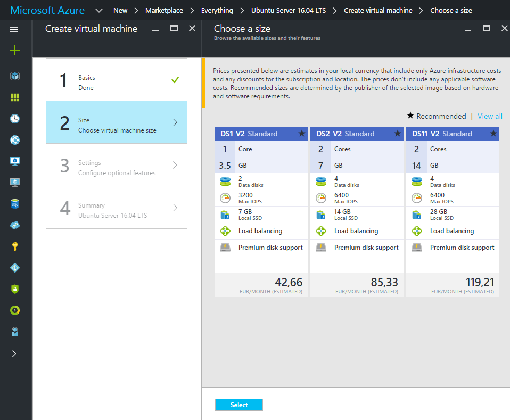The width and height of the screenshot is (510, 420).
Task: Open the SQL databases icon in sidebar
Action: (14, 204)
